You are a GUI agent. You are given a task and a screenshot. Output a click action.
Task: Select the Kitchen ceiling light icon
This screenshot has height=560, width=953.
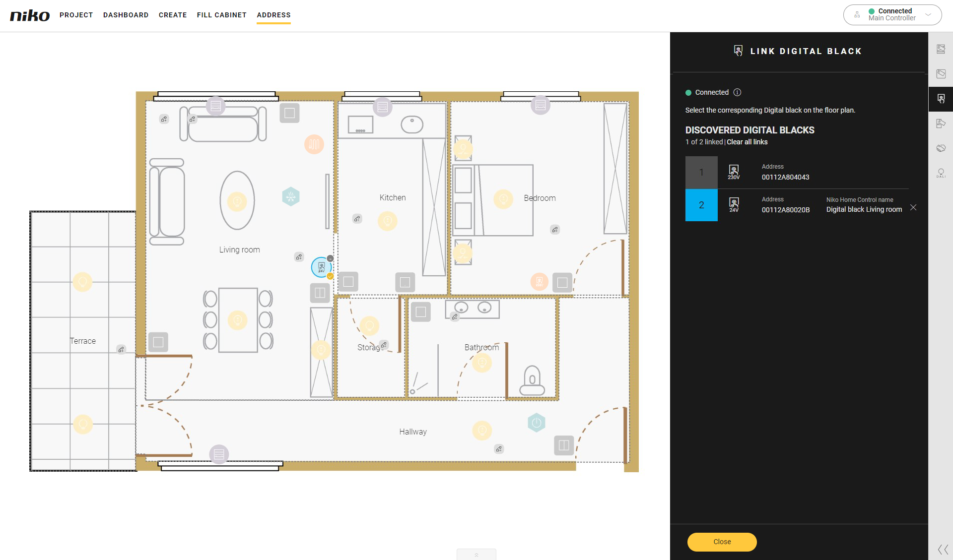pyautogui.click(x=387, y=221)
